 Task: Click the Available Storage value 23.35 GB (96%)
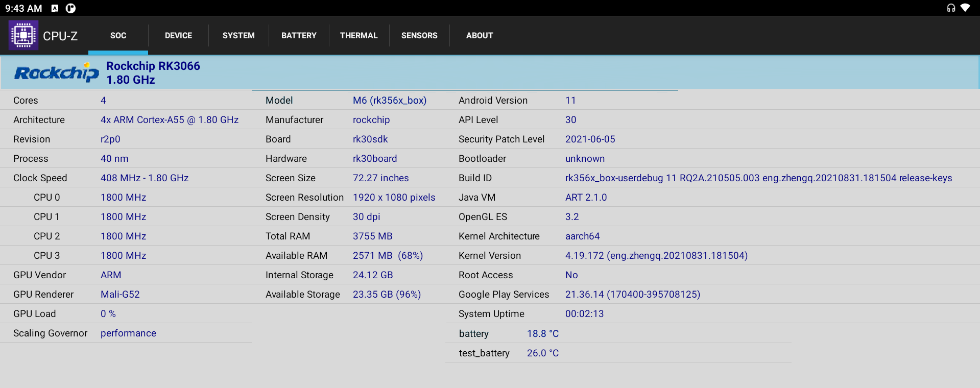click(x=387, y=295)
